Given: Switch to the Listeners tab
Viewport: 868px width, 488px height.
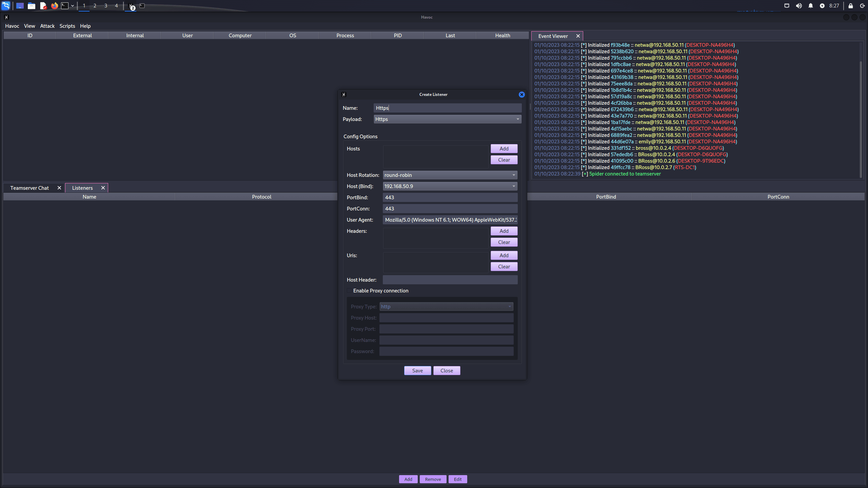Looking at the screenshot, I should coord(82,188).
